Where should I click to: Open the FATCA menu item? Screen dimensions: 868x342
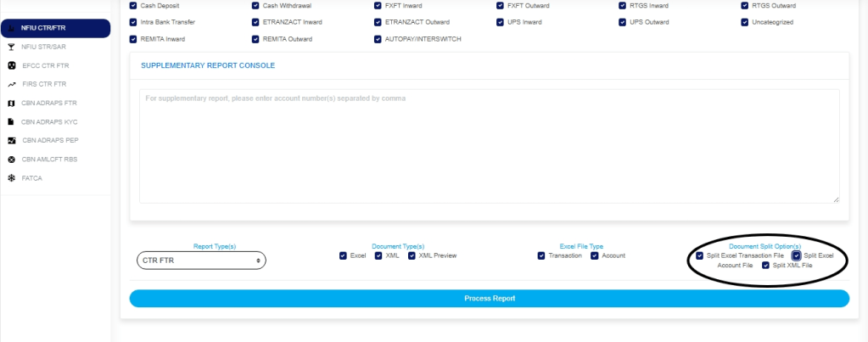point(31,177)
